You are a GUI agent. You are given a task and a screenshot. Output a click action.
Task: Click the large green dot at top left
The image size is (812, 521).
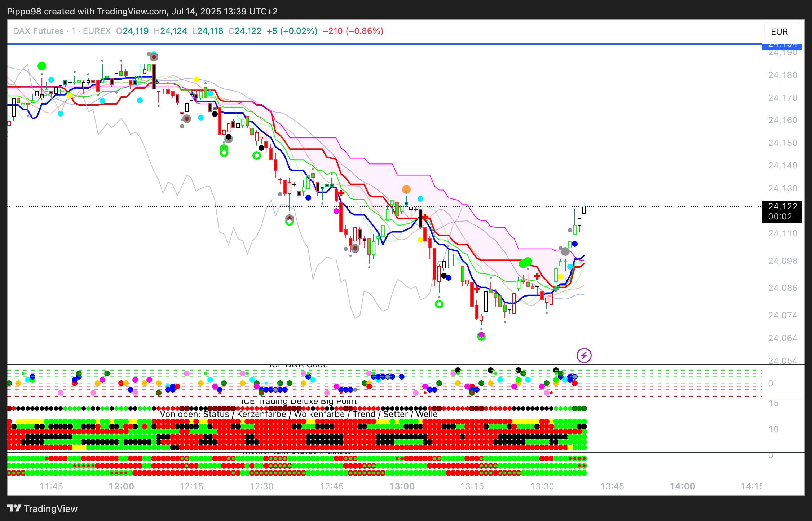[42, 66]
